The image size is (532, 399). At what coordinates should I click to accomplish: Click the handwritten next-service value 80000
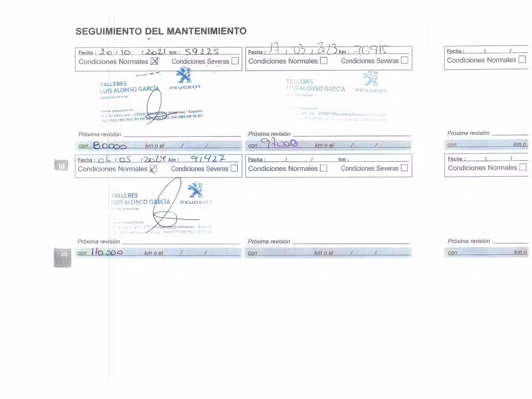tap(110, 146)
